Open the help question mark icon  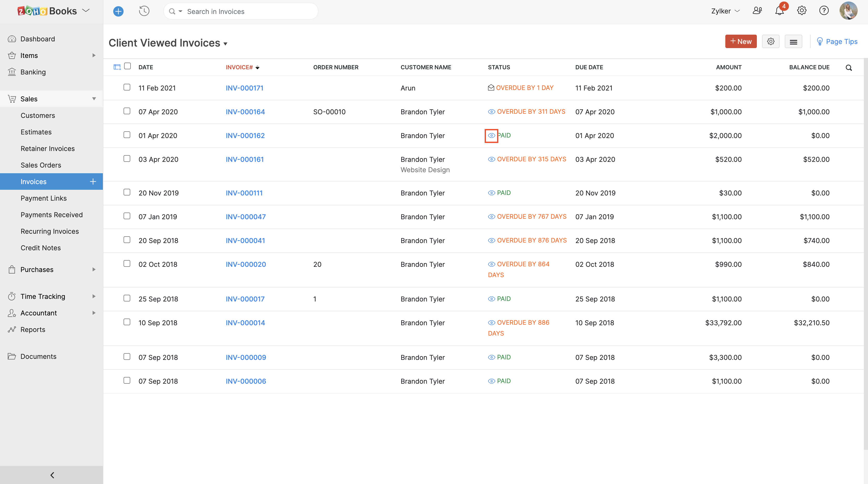pos(824,11)
